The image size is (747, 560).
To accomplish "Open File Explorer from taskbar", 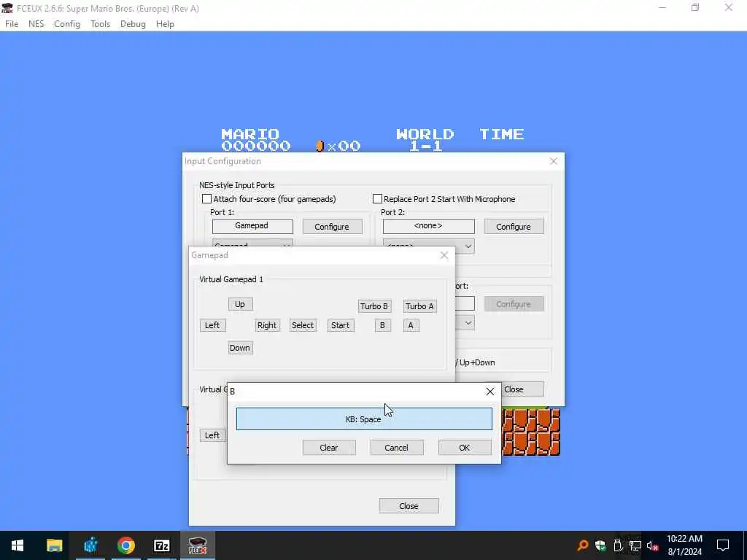I will pos(54,545).
